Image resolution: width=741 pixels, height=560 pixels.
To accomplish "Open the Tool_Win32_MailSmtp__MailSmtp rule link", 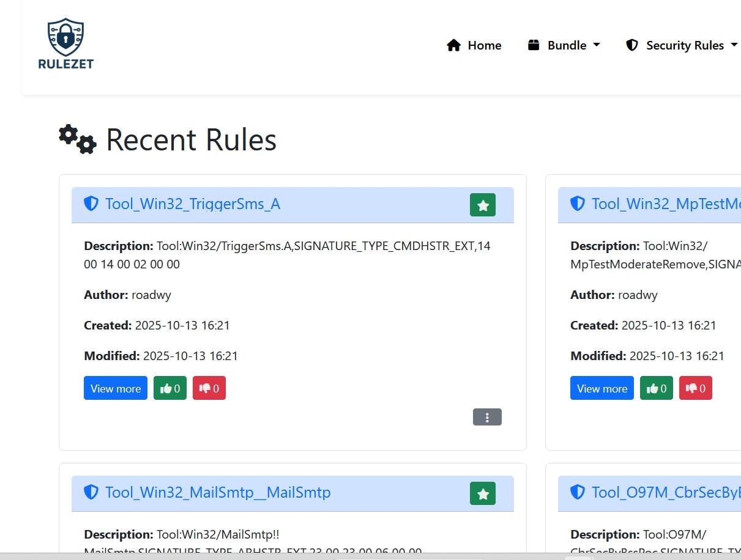I will click(x=218, y=493).
